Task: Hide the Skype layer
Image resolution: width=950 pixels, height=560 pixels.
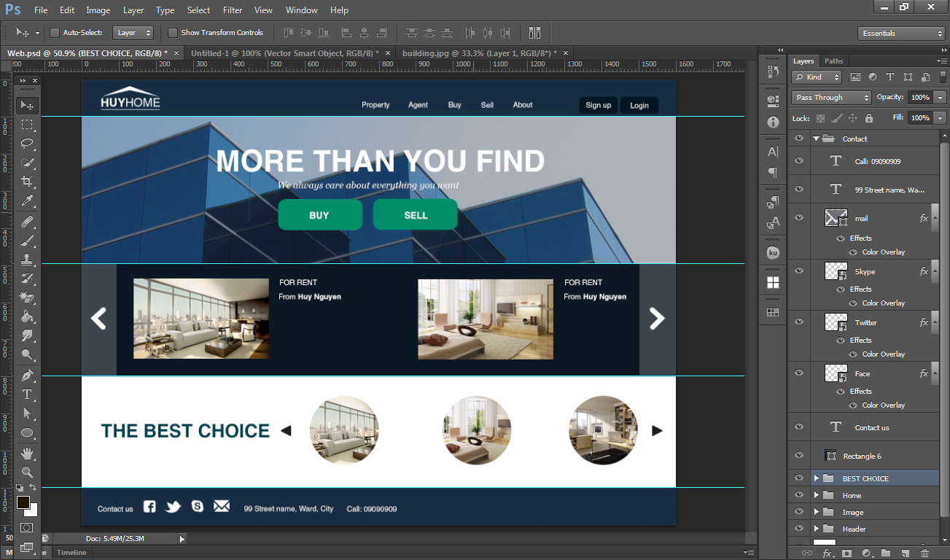Action: 798,271
